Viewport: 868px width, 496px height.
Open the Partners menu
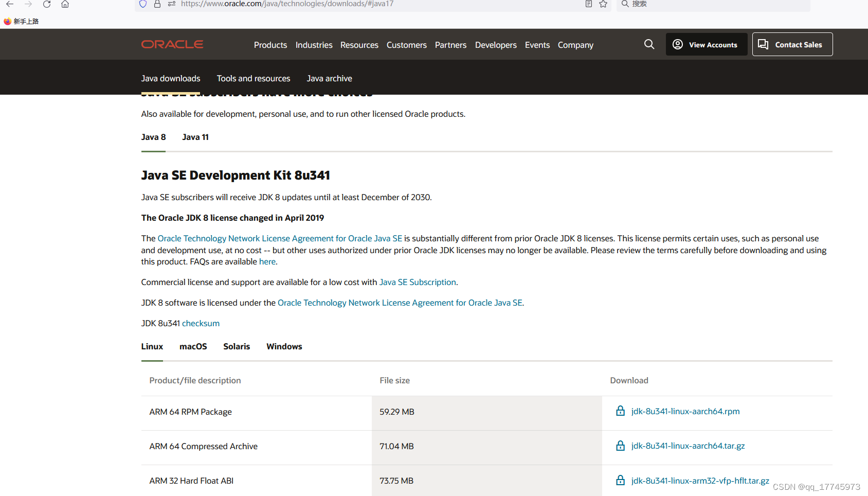point(451,45)
